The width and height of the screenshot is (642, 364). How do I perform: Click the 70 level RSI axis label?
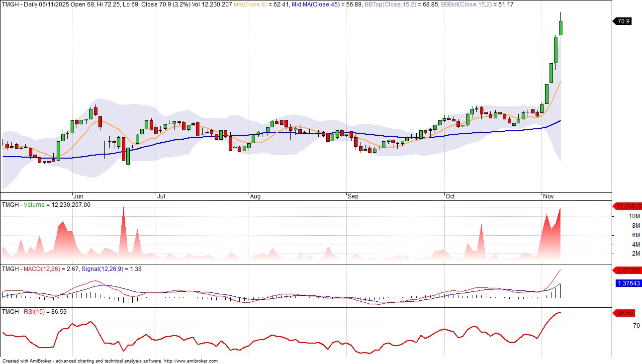click(x=622, y=326)
